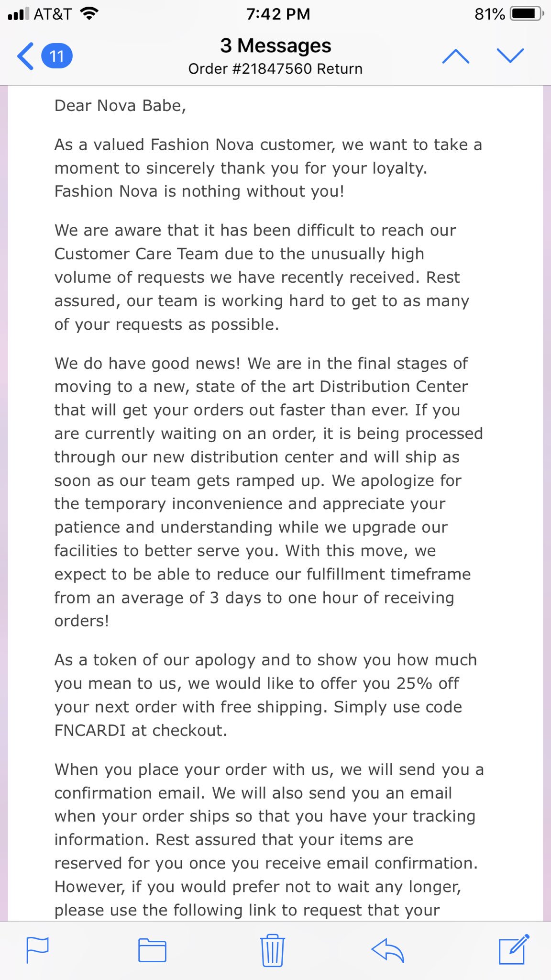Open inbox via unread badge 11
This screenshot has height=980, width=551.
coord(57,56)
